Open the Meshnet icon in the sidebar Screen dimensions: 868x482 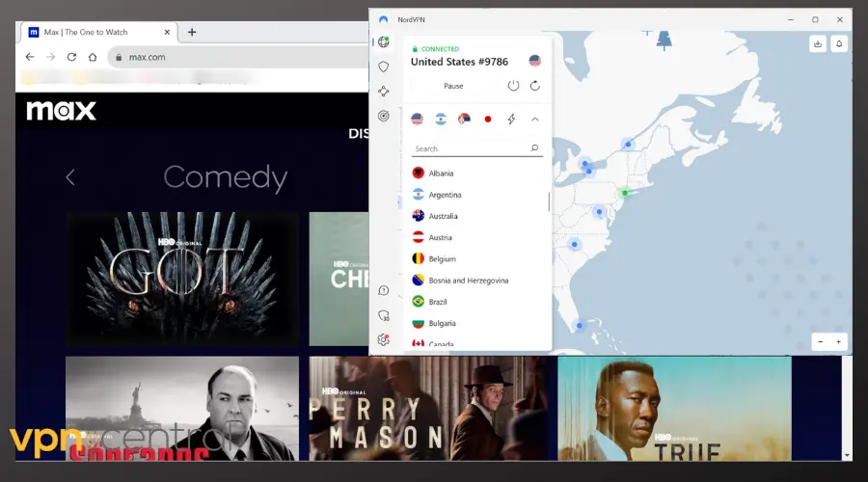coord(384,92)
